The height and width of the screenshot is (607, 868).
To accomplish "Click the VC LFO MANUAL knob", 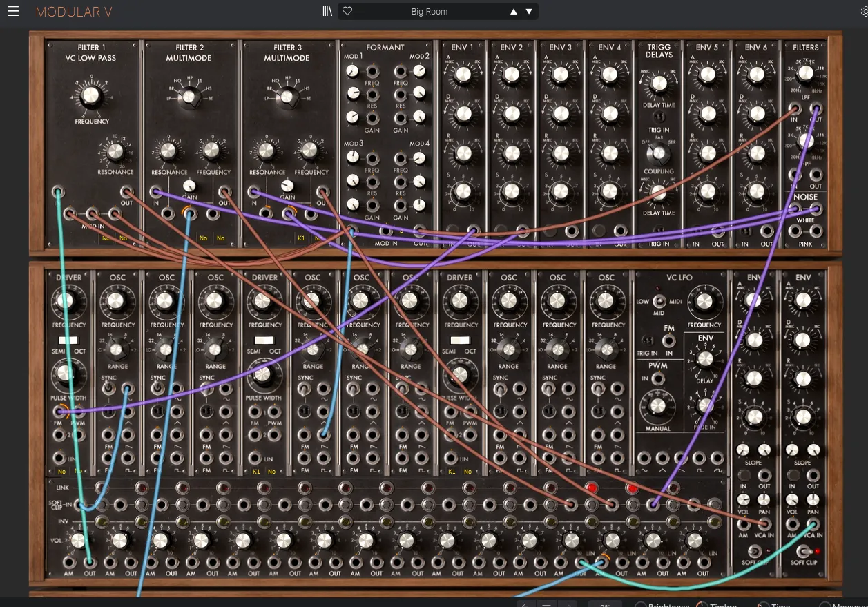I will (658, 405).
